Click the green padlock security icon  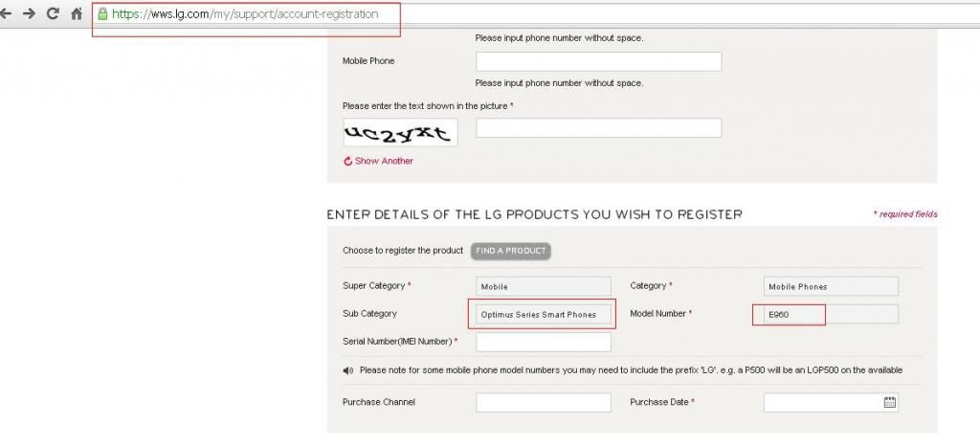pos(102,14)
